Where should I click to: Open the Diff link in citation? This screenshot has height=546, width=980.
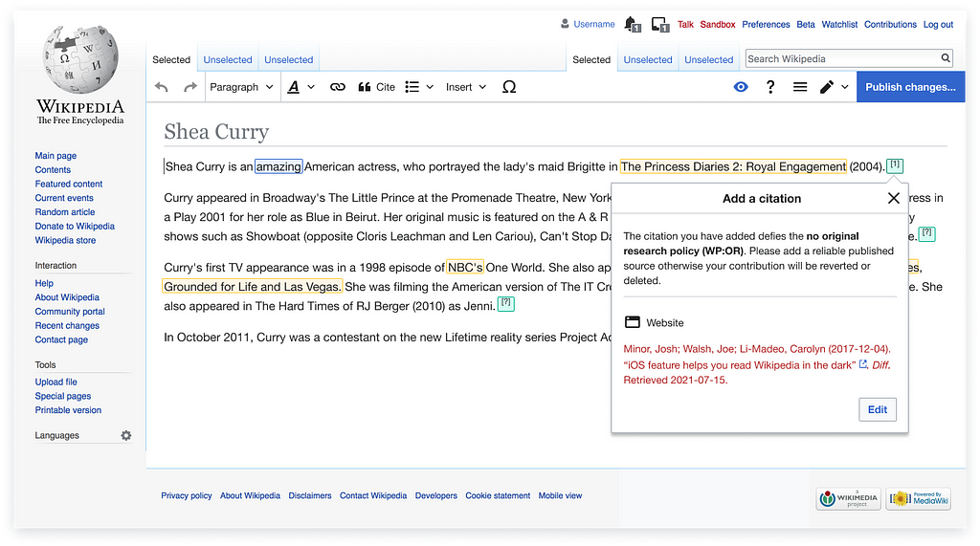click(x=880, y=365)
